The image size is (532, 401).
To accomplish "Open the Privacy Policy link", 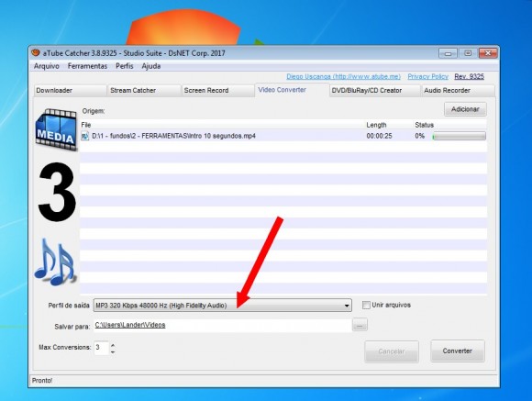I will point(427,77).
